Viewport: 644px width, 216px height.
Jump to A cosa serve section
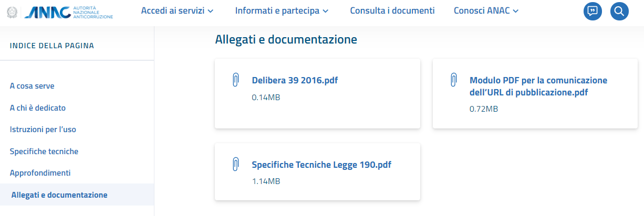(x=32, y=86)
